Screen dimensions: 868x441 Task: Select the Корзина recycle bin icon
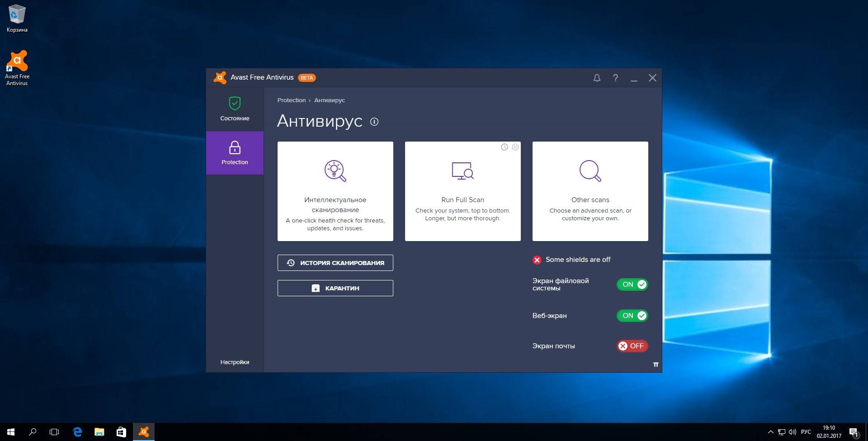[17, 19]
